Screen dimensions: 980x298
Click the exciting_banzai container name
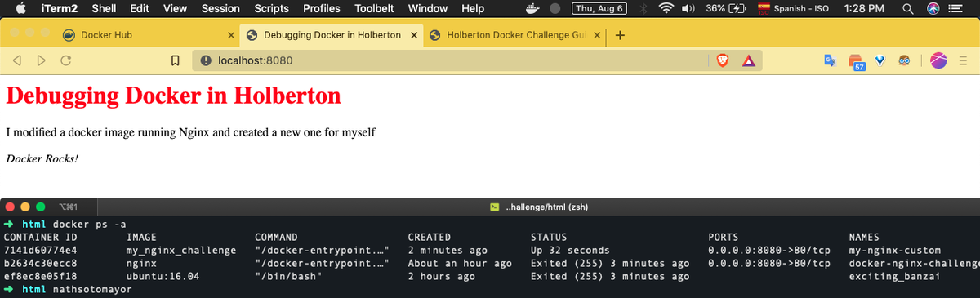[x=895, y=276]
